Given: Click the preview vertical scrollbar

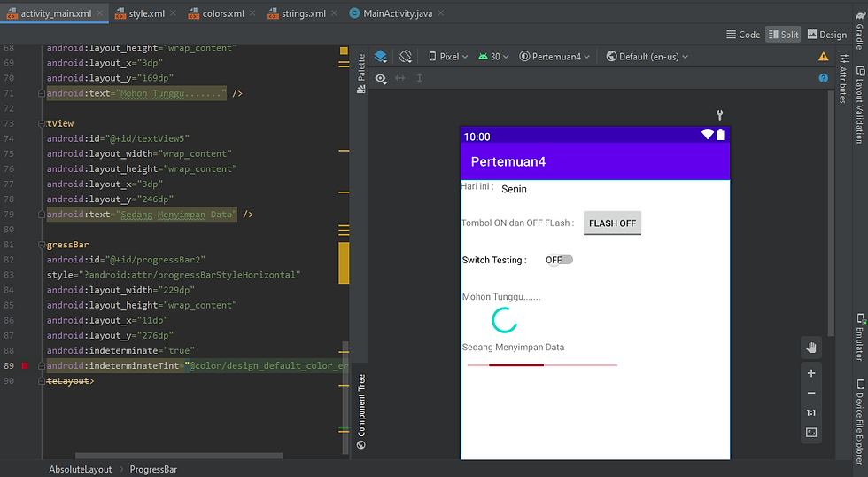Looking at the screenshot, I should (831, 214).
